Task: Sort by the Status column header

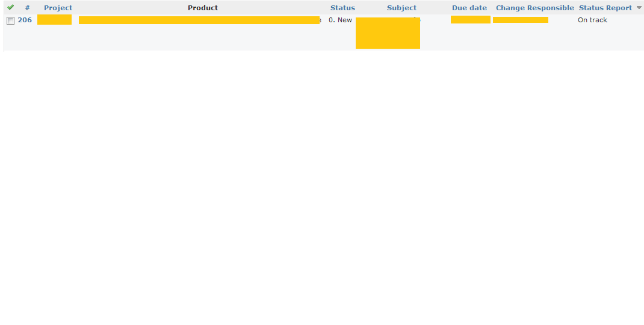Action: [342, 8]
